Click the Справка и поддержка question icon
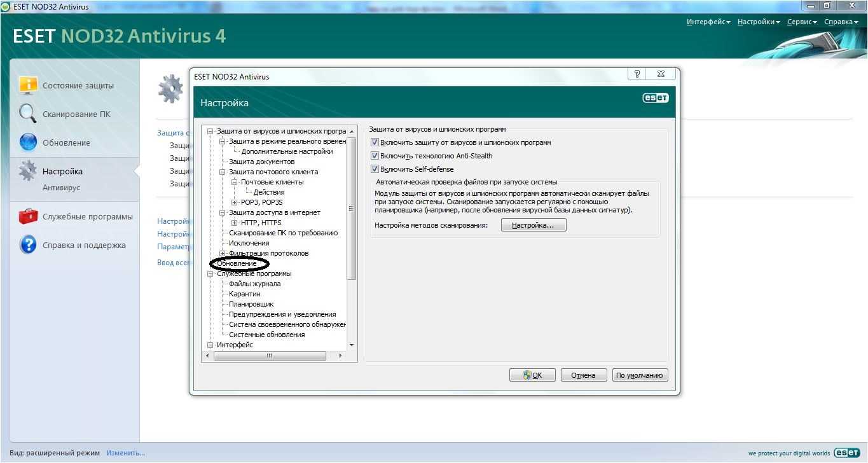 pyautogui.click(x=28, y=245)
